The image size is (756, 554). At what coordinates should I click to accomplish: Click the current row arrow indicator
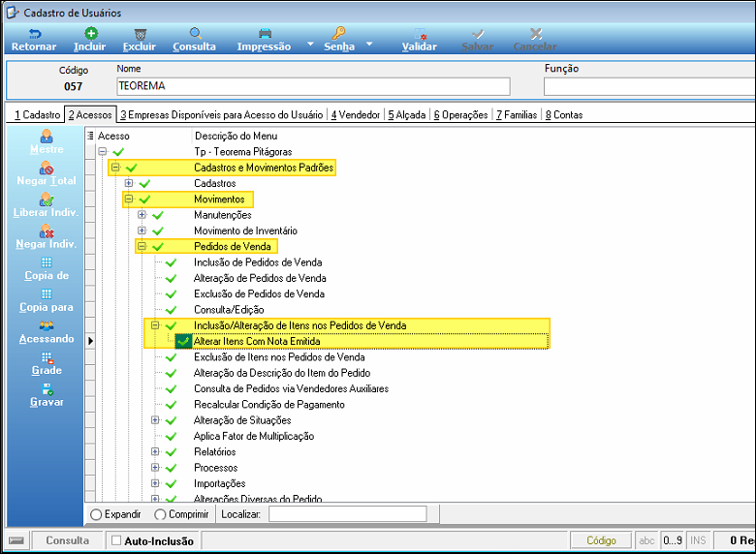tap(91, 341)
